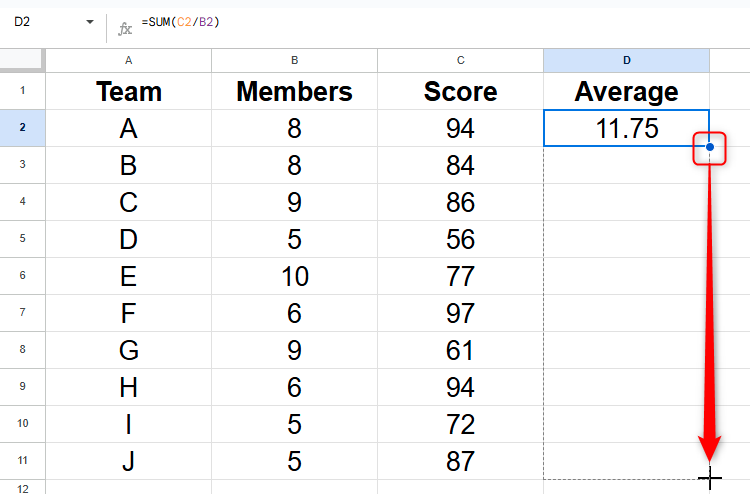Select column C header
750x494 pixels.
(x=460, y=61)
